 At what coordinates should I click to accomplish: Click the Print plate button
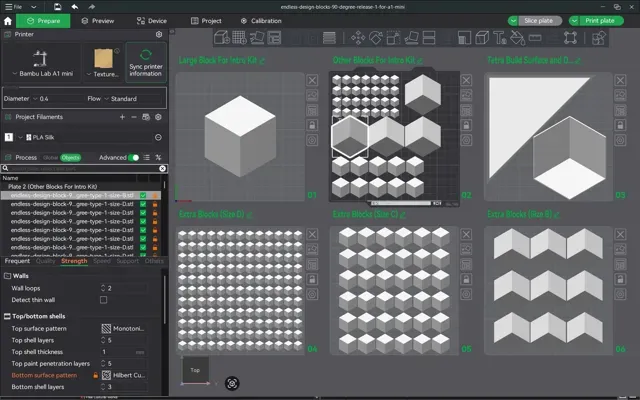coord(601,21)
